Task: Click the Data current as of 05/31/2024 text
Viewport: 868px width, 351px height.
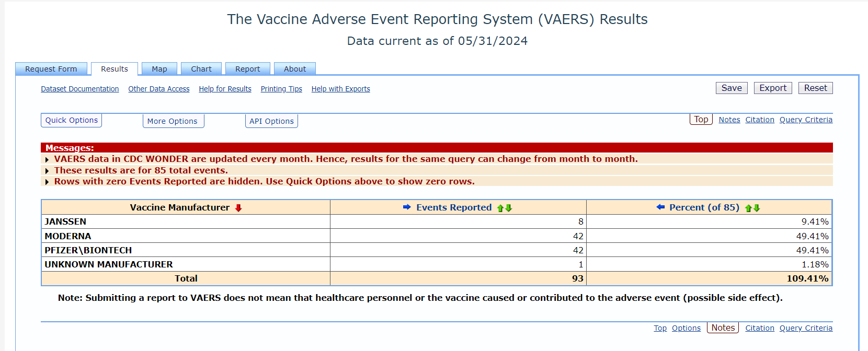Action: [x=437, y=41]
